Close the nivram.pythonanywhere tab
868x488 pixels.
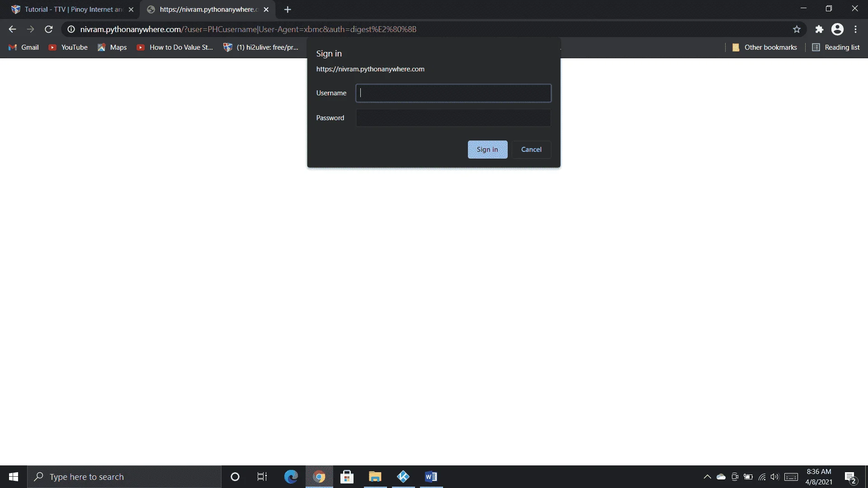266,9
